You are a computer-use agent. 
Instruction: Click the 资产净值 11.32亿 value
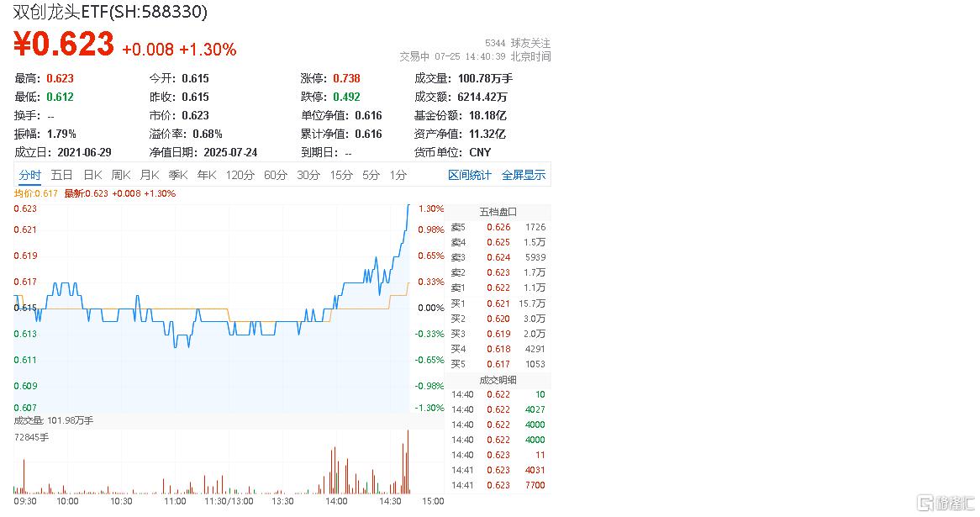487,134
